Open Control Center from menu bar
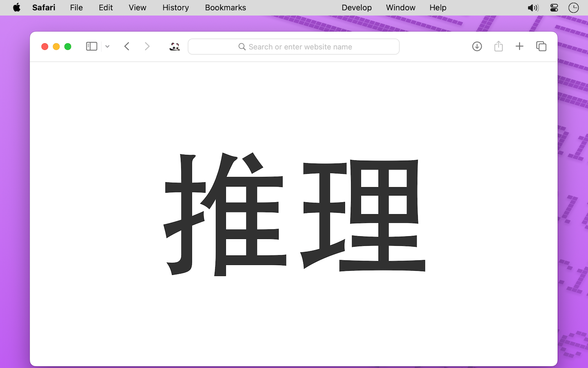The height and width of the screenshot is (368, 588). [x=554, y=7]
